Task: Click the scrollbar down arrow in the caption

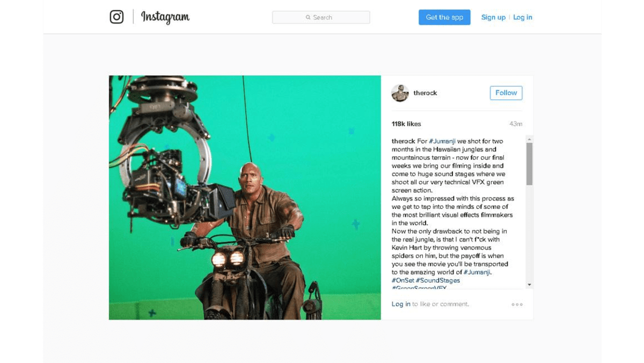Action: (529, 285)
